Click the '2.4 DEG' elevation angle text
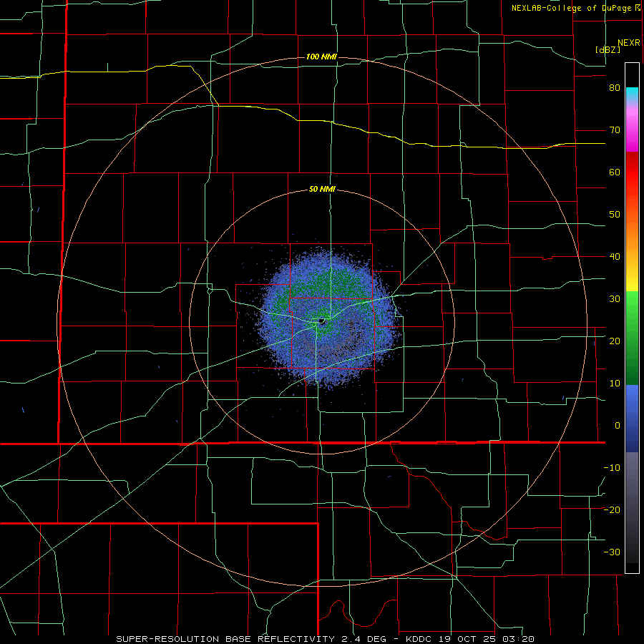 pyautogui.click(x=364, y=639)
